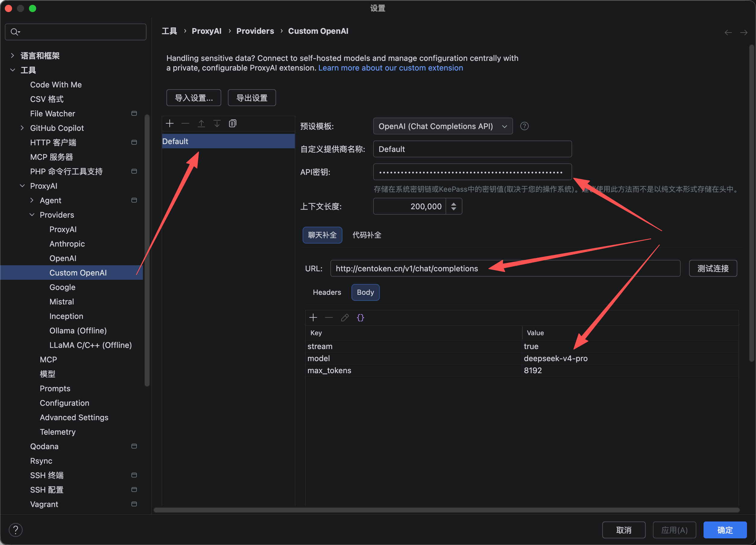Image resolution: width=756 pixels, height=545 pixels.
Task: Open the Headers tab
Action: (327, 292)
